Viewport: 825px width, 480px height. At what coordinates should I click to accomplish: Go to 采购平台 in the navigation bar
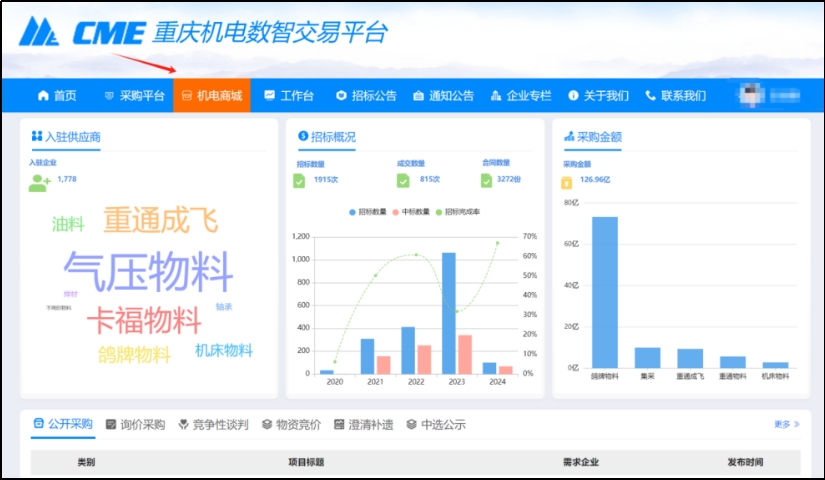coord(134,96)
